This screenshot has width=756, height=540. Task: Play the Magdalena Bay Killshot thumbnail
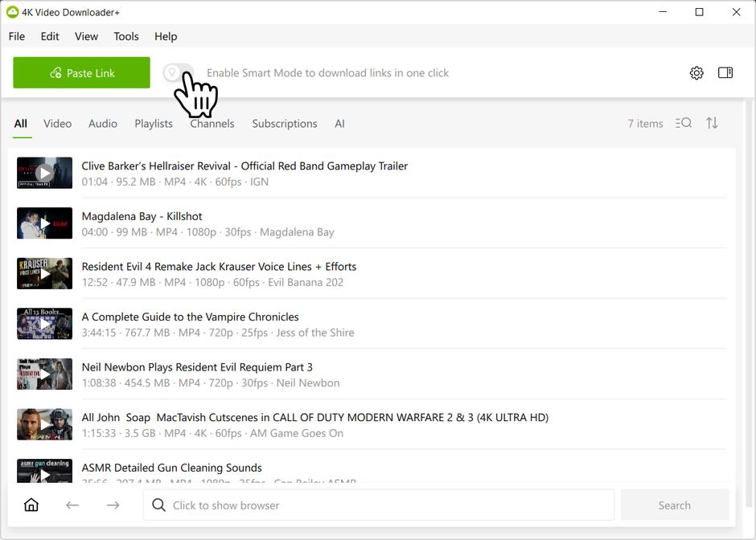point(44,223)
